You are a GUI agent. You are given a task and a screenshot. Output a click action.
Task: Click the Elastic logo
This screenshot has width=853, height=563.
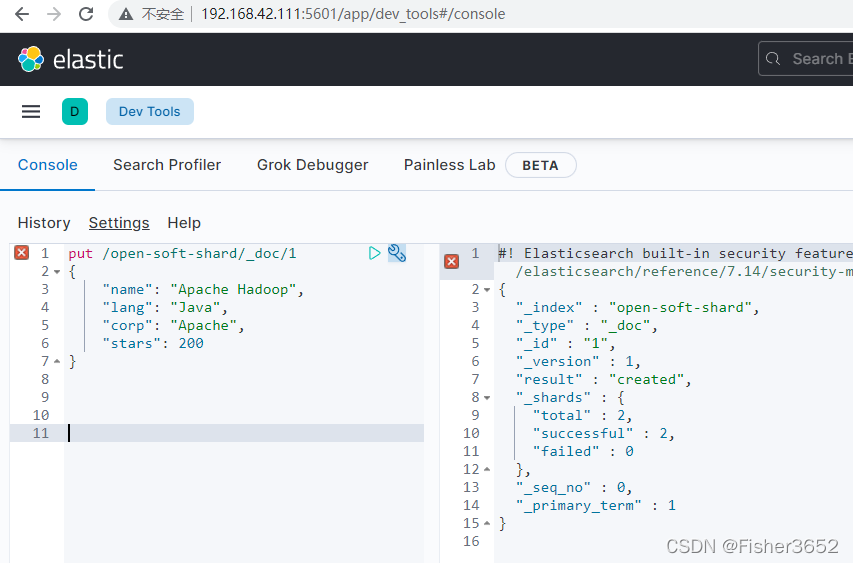(x=71, y=59)
